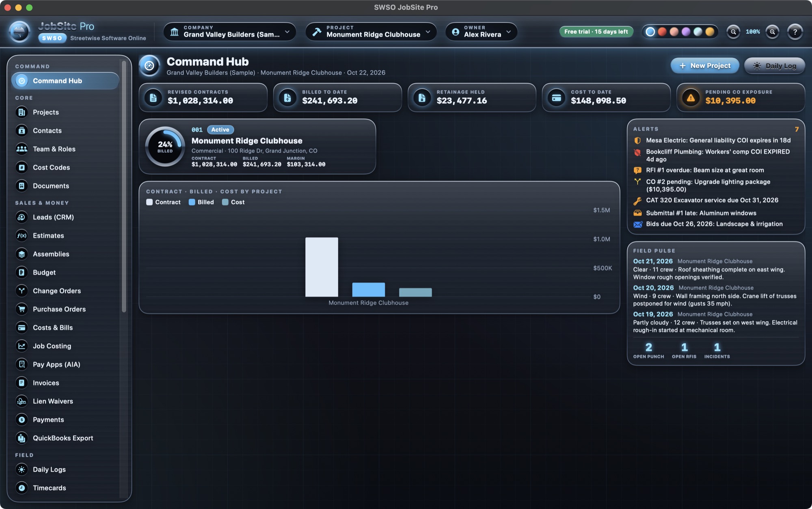
Task: Open the Purchase Orders cart icon
Action: (x=22, y=309)
